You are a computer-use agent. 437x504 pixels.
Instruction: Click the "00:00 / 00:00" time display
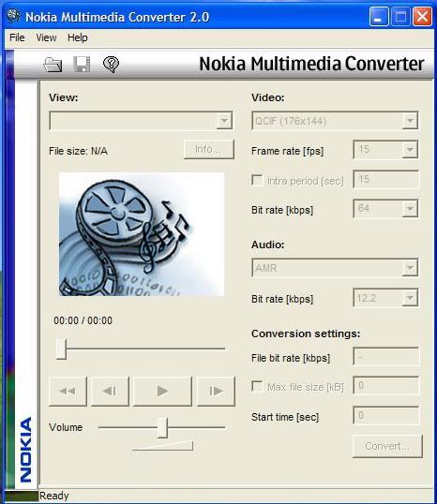[x=83, y=320]
